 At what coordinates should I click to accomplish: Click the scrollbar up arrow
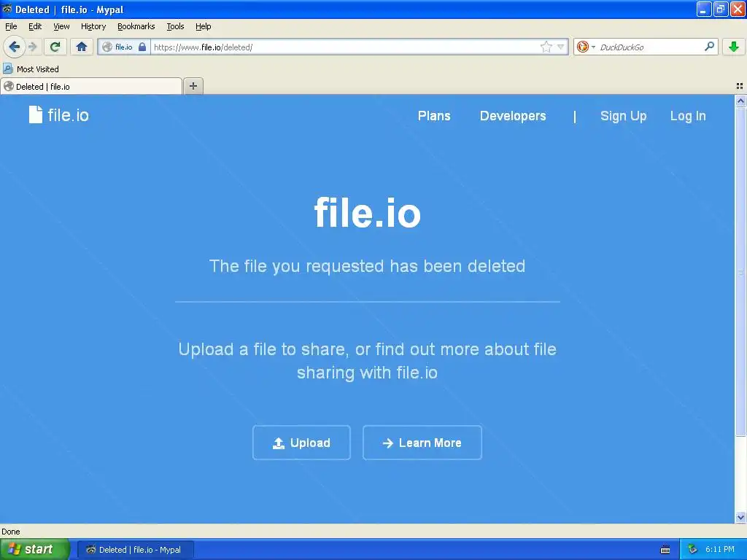coord(740,101)
